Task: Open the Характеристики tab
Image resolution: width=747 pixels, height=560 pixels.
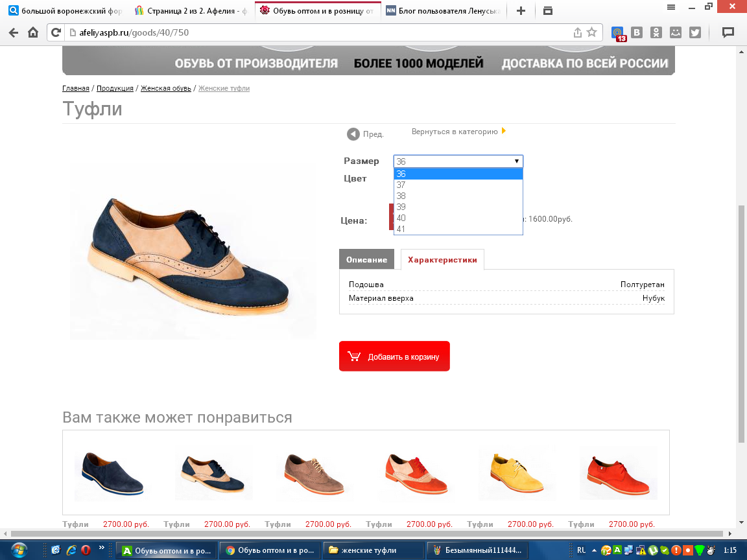Action: click(442, 259)
